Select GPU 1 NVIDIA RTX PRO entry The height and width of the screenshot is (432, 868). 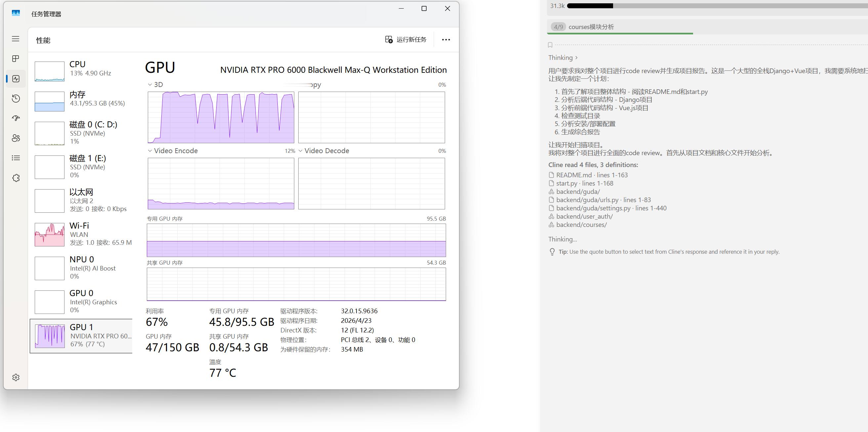coord(81,336)
